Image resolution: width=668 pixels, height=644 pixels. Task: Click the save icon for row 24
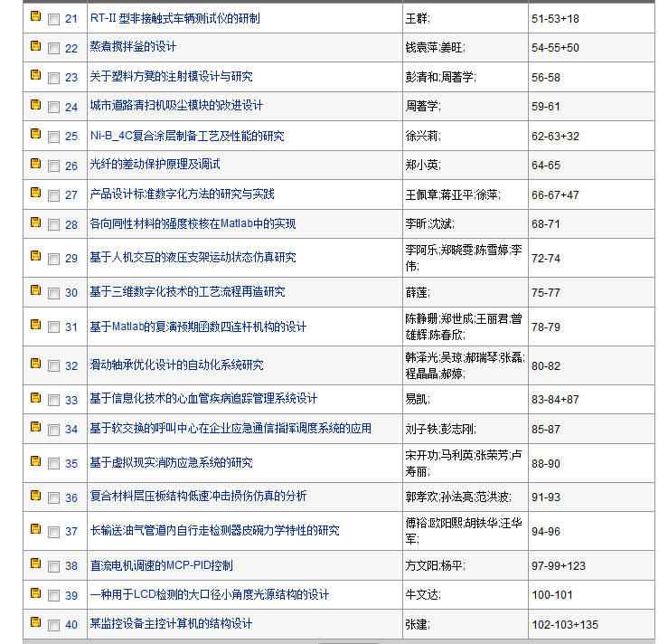[x=36, y=104]
